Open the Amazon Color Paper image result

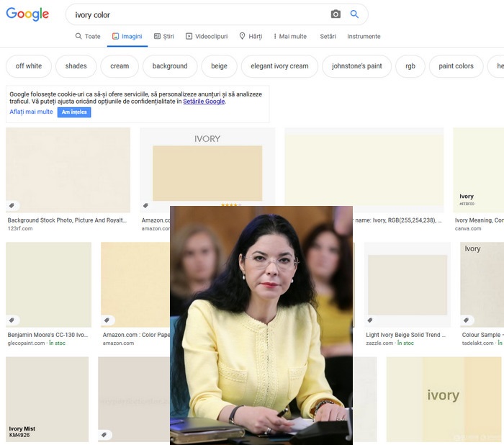(x=135, y=284)
